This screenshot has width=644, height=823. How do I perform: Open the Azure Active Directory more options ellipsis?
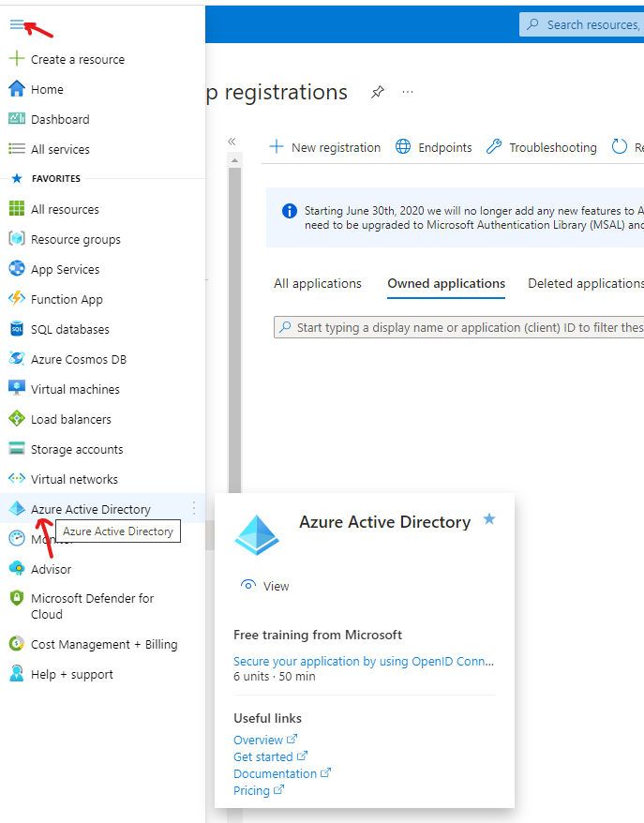coord(194,508)
